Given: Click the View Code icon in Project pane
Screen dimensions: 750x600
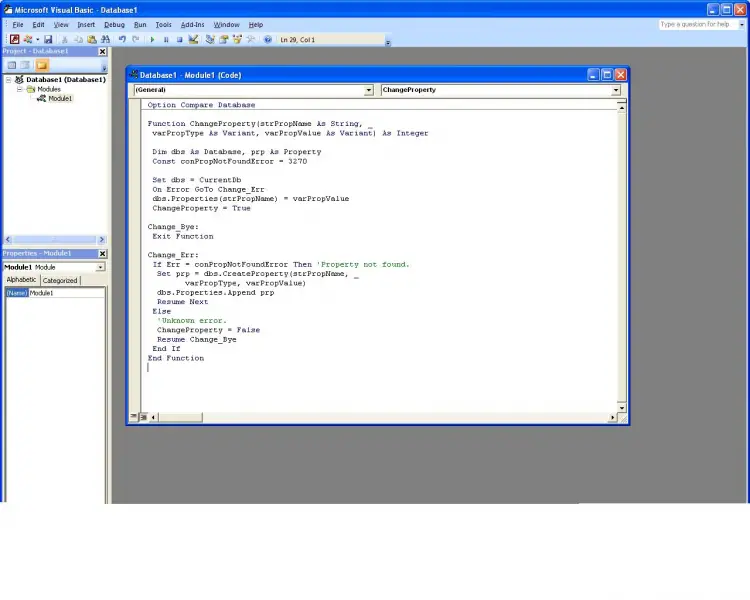Looking at the screenshot, I should pos(11,65).
